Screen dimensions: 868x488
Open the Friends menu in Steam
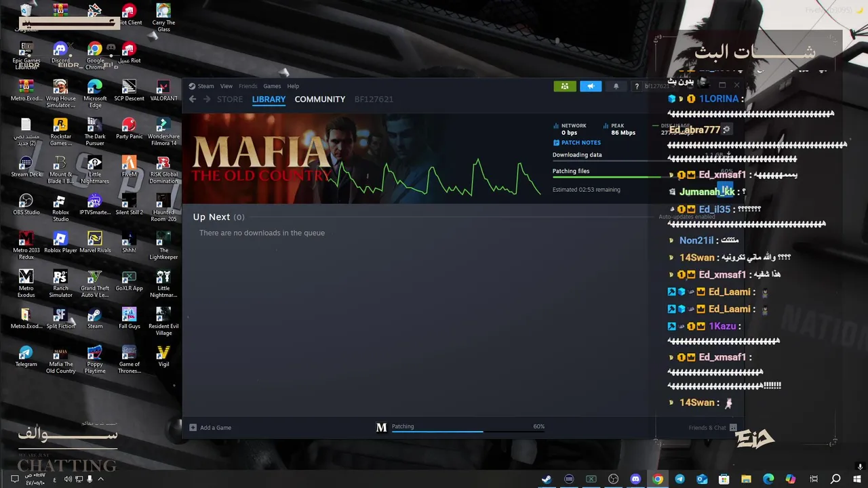(x=248, y=86)
